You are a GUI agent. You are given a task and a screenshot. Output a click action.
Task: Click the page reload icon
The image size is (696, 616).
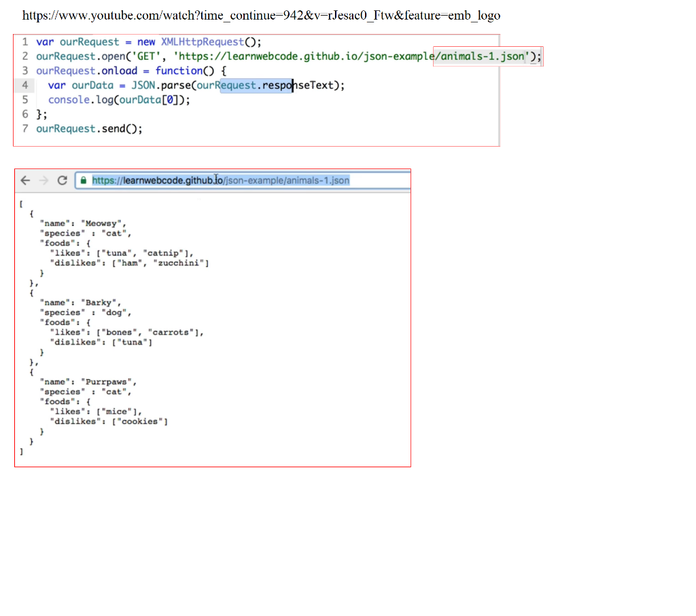[61, 180]
